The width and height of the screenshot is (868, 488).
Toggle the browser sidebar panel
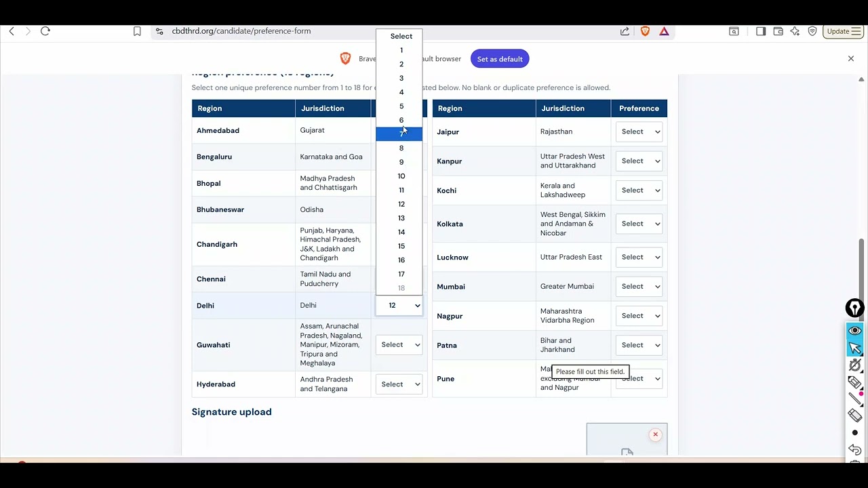(x=761, y=31)
